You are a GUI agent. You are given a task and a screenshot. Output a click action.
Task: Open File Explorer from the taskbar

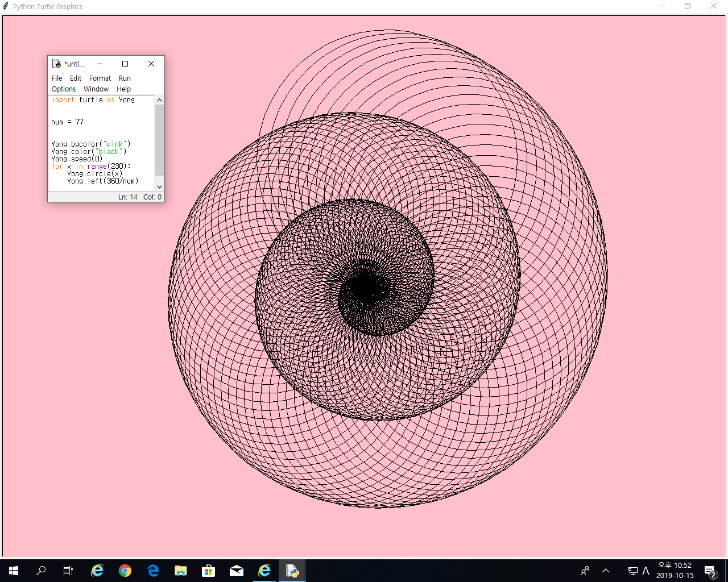pos(181,571)
